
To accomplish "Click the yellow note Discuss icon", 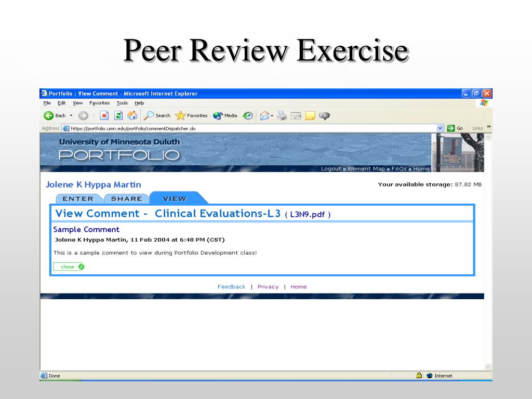I will pos(310,116).
